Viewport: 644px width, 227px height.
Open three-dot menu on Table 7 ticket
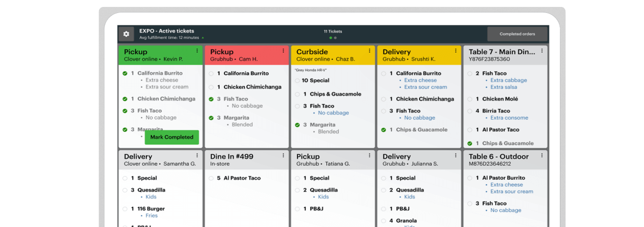coord(541,51)
